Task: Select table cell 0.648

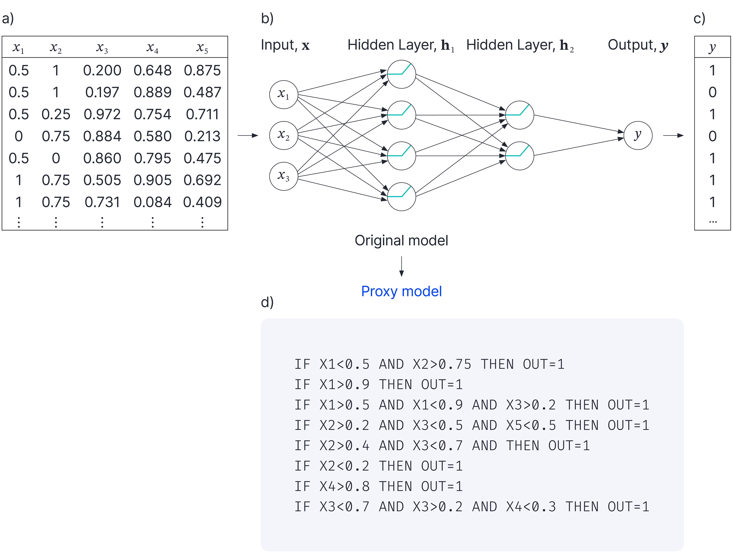Action: click(x=153, y=70)
